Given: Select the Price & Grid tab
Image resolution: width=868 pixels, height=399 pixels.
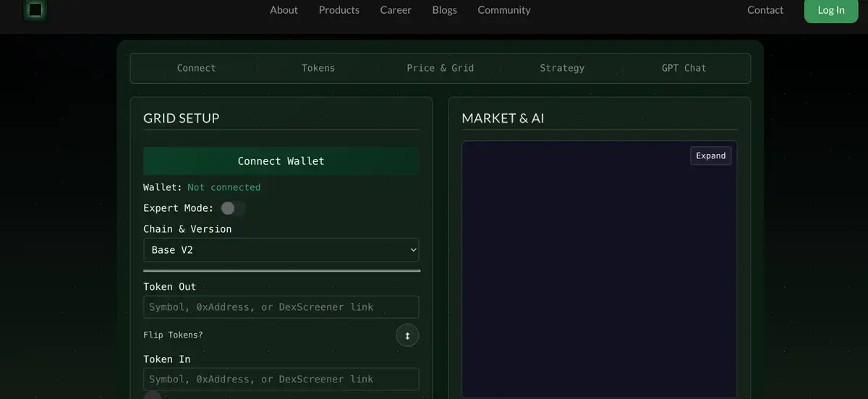Looking at the screenshot, I should 440,68.
